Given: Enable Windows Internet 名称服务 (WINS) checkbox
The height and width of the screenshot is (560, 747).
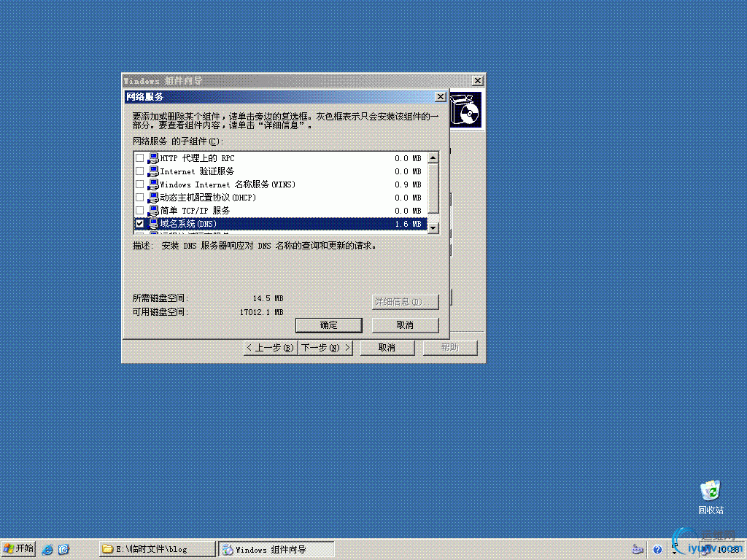Looking at the screenshot, I should coord(139,184).
